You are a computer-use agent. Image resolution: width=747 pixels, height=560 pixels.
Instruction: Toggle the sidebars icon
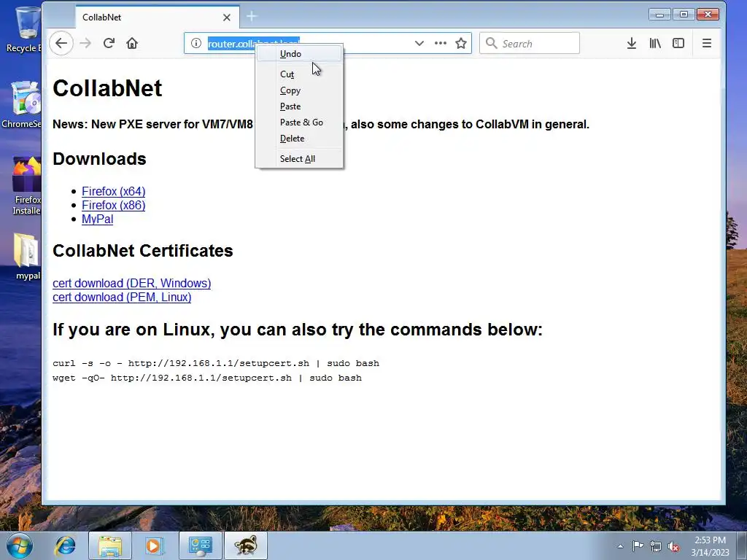[678, 43]
